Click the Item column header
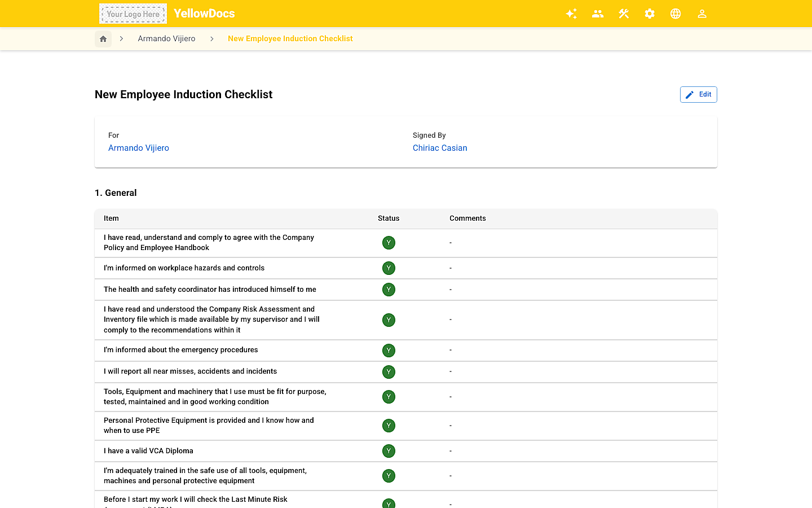This screenshot has height=508, width=812. (111, 218)
